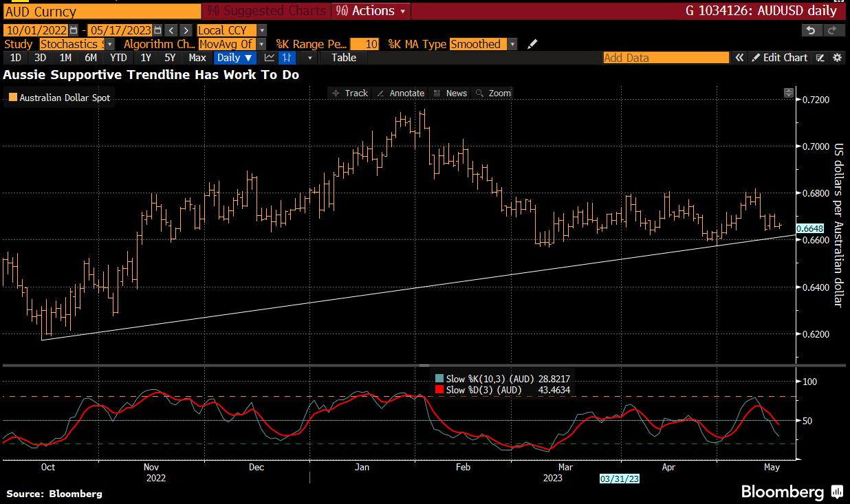
Task: Click the Track crosshair tool
Action: tap(351, 93)
